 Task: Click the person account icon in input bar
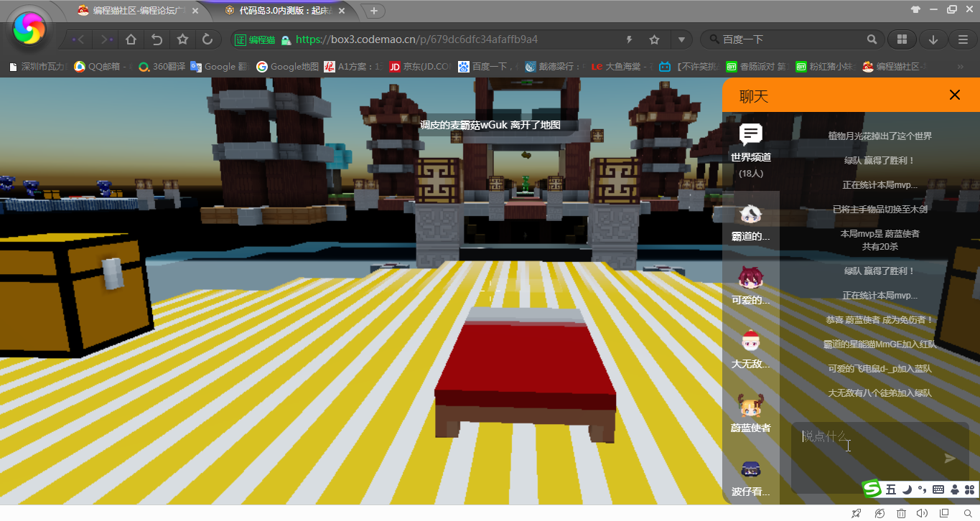(954, 489)
